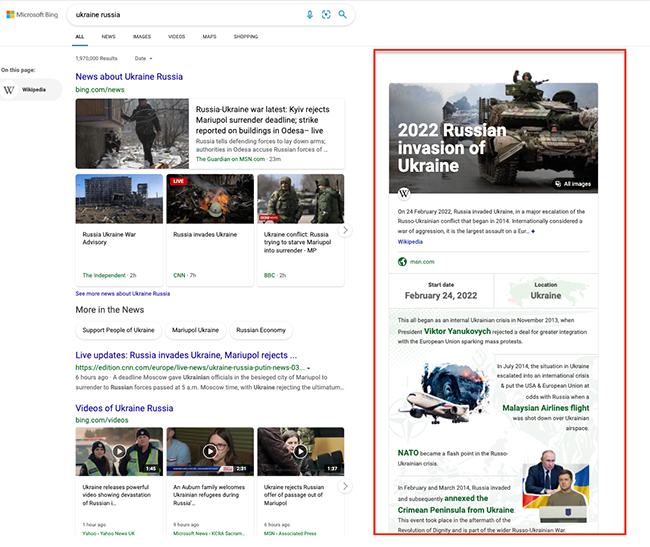This screenshot has height=547, width=650.
Task: Open msn.com link in knowledge panel
Action: tap(422, 262)
